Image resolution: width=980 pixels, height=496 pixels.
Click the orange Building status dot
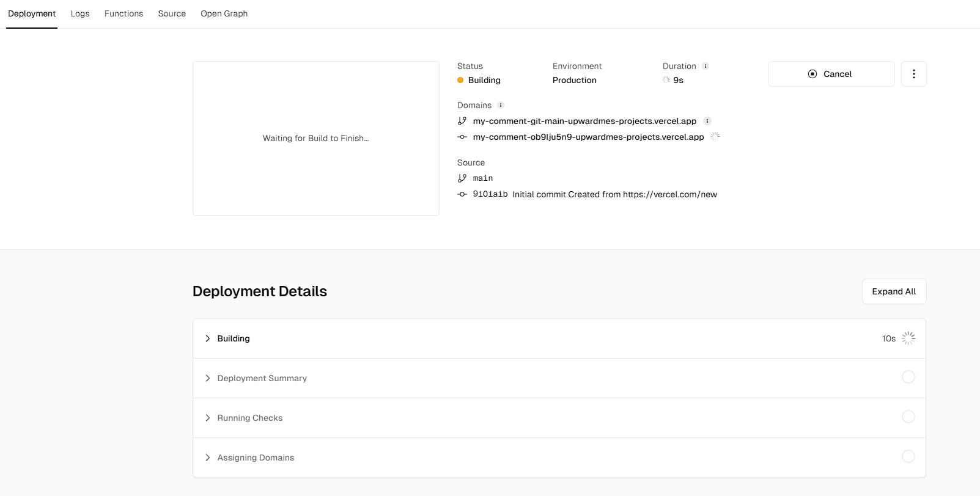(x=460, y=80)
